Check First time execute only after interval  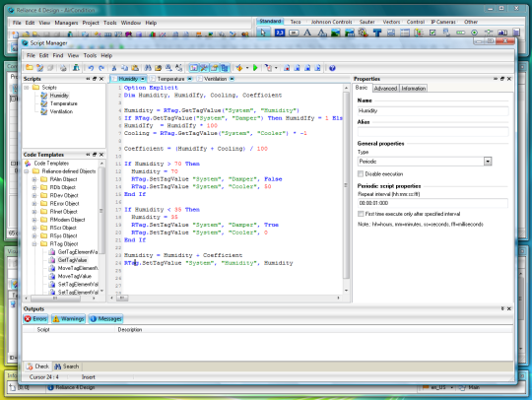[x=361, y=214]
